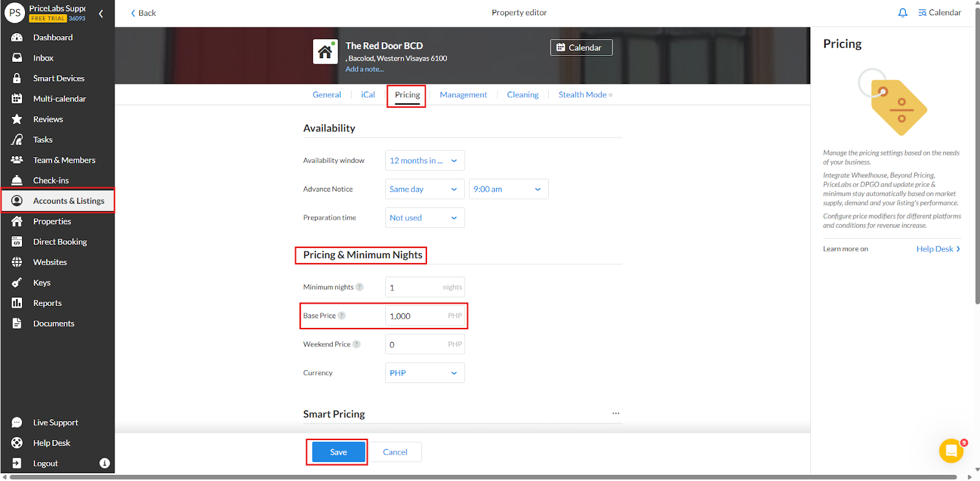
Task: Open the chat widget bubble
Action: (x=951, y=451)
